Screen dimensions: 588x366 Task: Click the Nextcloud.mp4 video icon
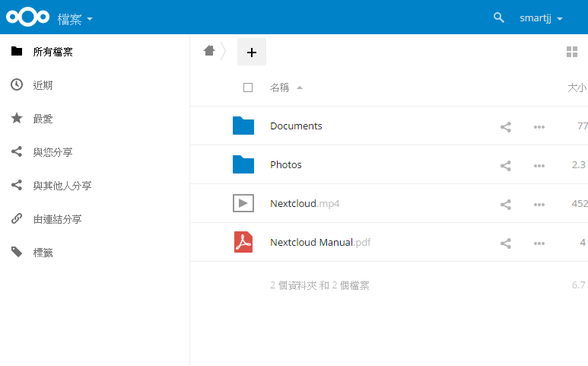coord(243,203)
